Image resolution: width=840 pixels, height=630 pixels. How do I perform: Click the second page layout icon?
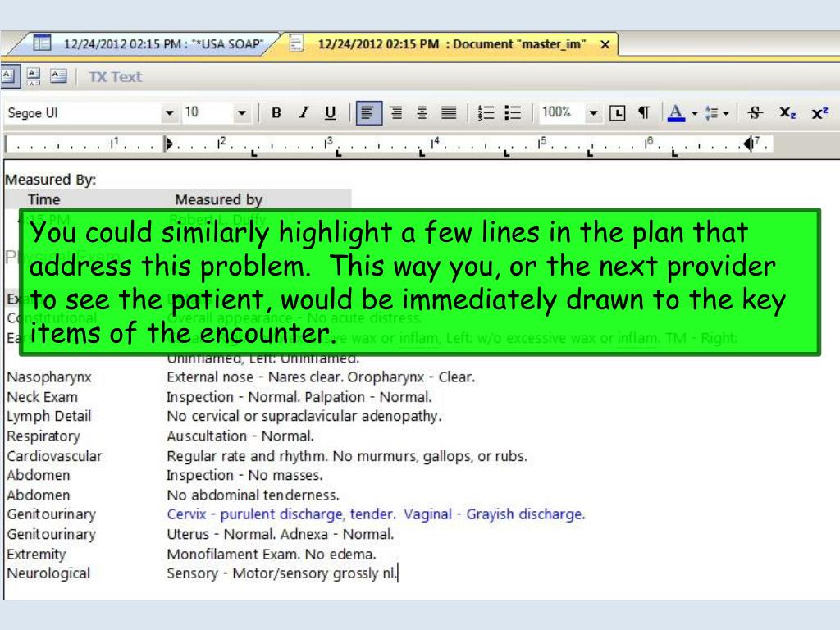pyautogui.click(x=33, y=76)
